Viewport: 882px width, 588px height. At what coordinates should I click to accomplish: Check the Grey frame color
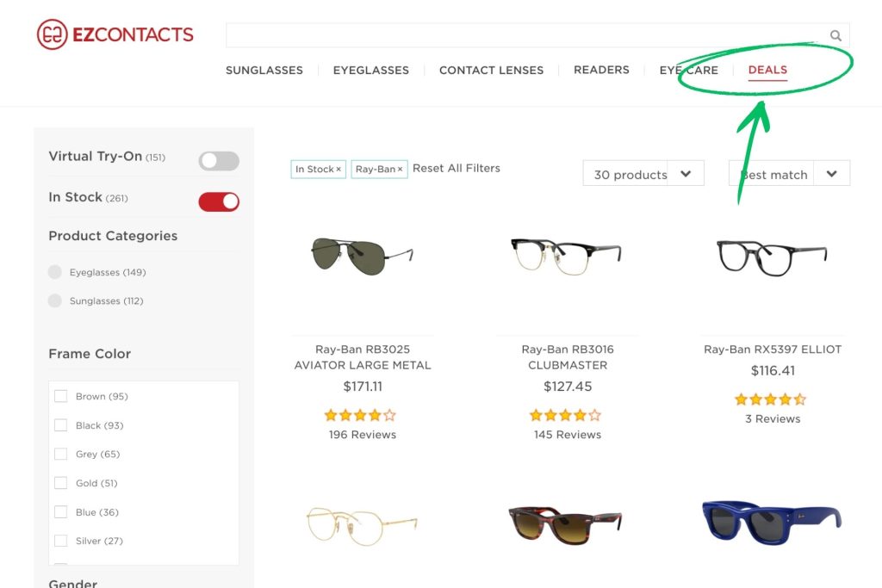[61, 454]
